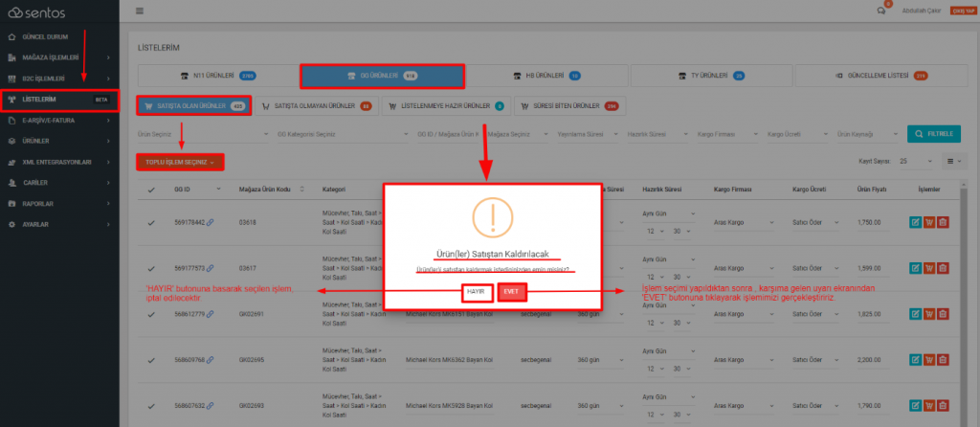This screenshot has width=980, height=427.
Task: Toggle the select-all checkmark in table header
Action: click(x=151, y=190)
